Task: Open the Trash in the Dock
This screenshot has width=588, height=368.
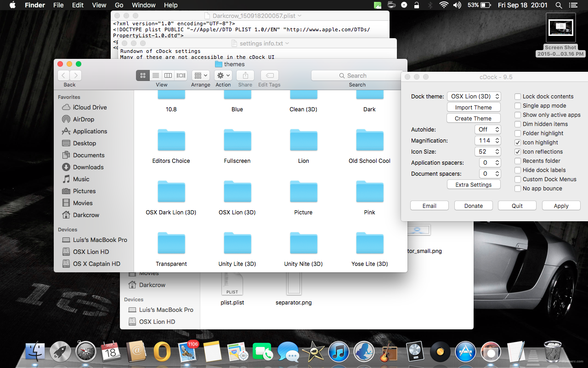Action: point(552,352)
